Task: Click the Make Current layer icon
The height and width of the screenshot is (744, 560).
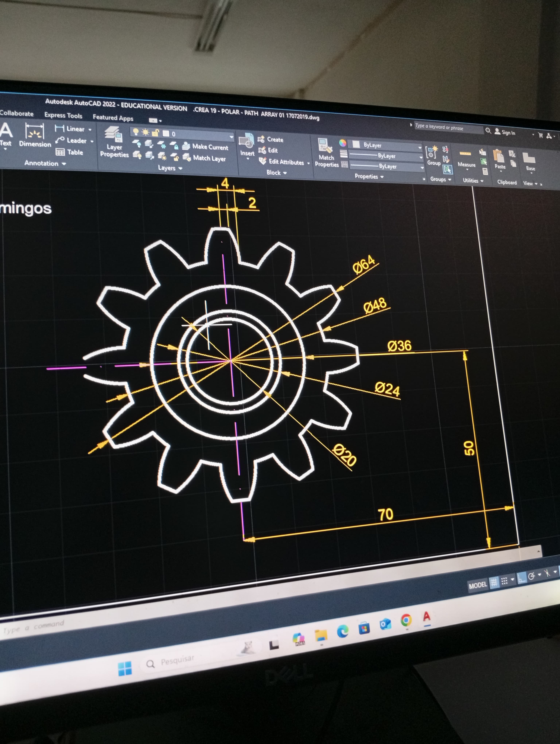Action: 186,146
